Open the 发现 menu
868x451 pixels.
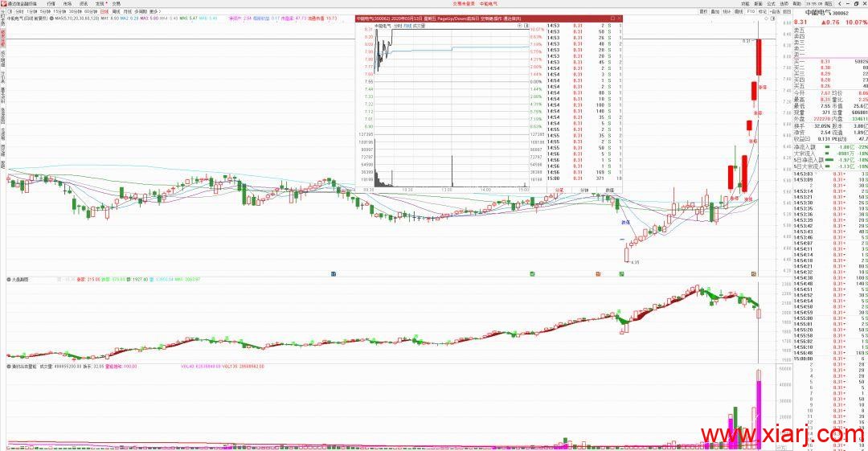coord(100,4)
